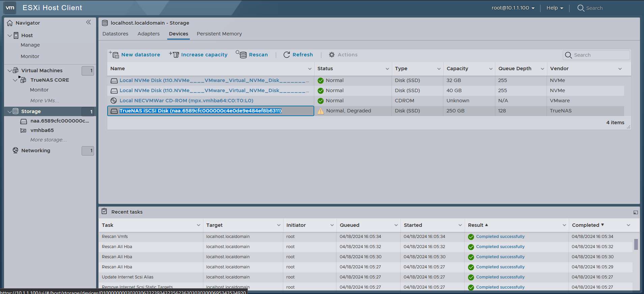
Task: Click the TrueNAS iSCSI Disk row icon
Action: [x=114, y=111]
